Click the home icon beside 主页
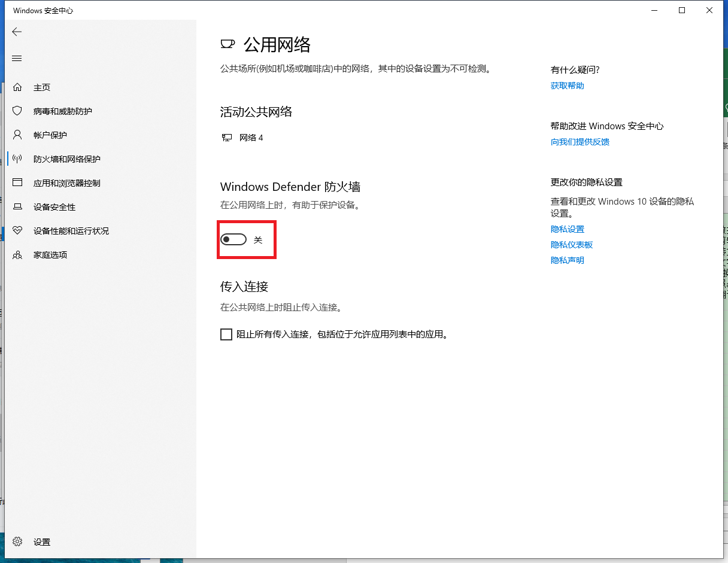This screenshot has width=728, height=563. (17, 87)
